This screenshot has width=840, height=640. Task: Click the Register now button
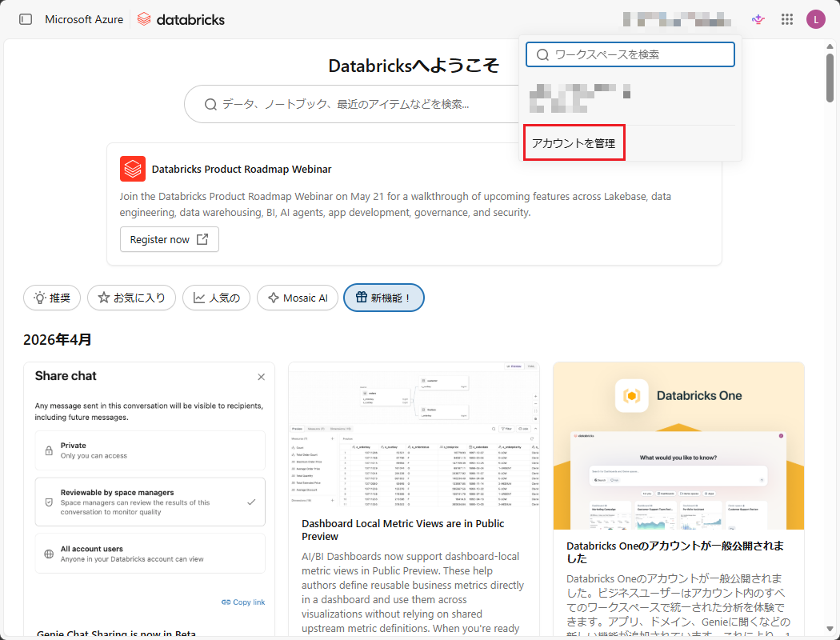click(x=169, y=239)
